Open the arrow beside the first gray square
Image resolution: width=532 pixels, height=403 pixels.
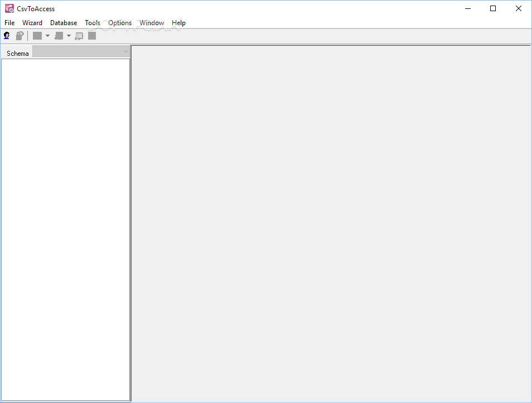[47, 36]
